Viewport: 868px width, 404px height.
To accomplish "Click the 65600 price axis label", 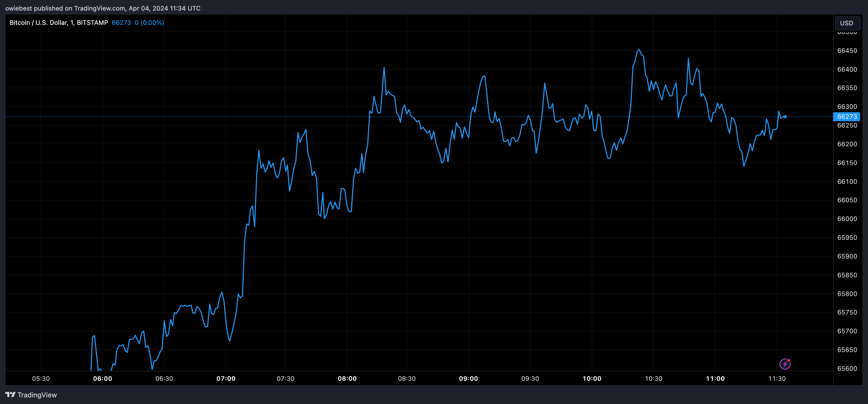I will coord(847,368).
